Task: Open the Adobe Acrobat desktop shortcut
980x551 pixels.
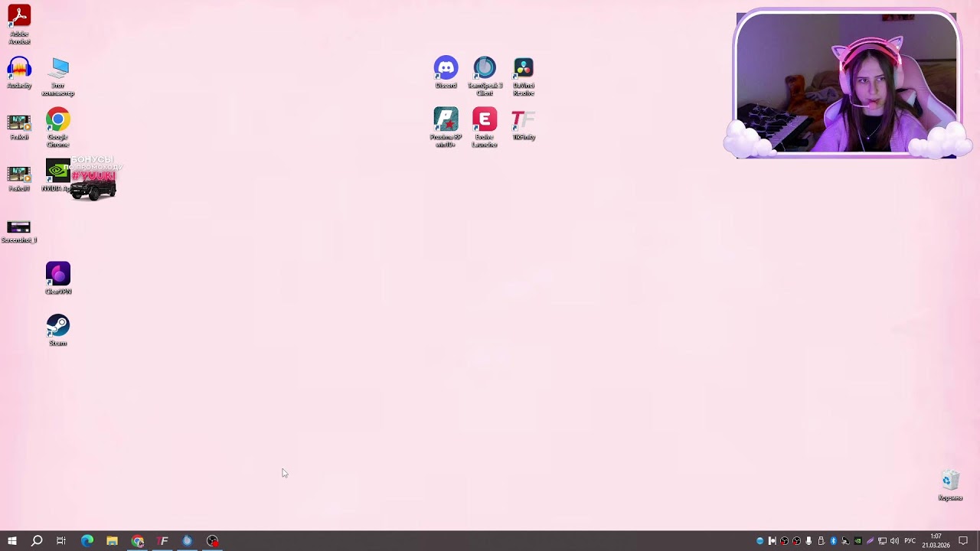Action: coord(19,24)
